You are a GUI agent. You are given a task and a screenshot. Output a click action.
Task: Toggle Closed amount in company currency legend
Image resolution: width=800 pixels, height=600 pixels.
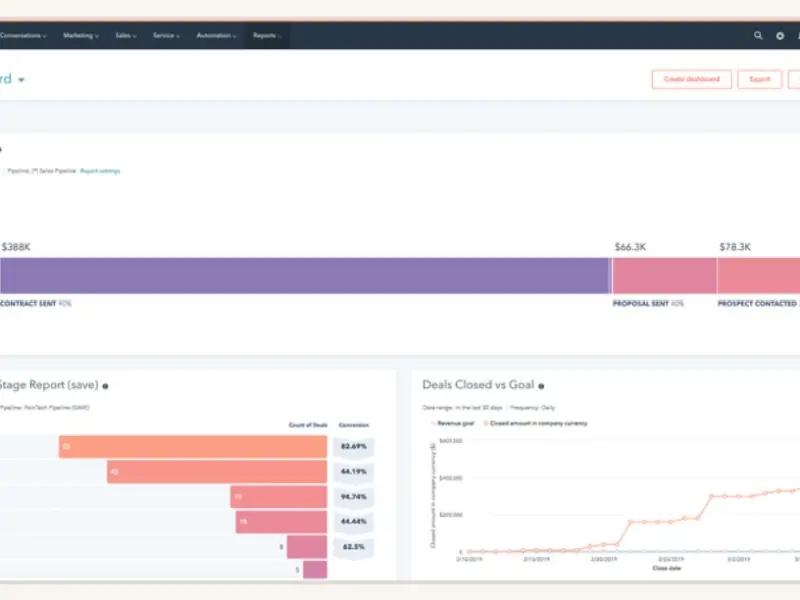536,423
